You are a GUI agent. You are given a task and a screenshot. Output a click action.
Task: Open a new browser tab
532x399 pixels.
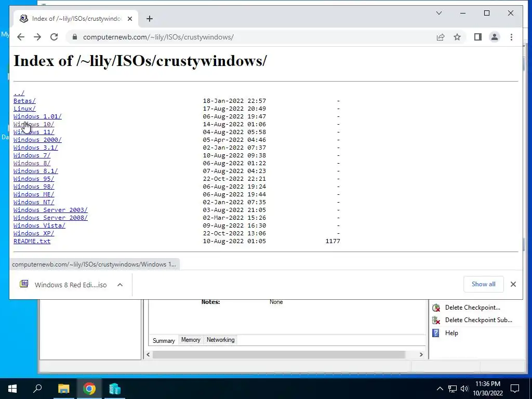pyautogui.click(x=150, y=19)
